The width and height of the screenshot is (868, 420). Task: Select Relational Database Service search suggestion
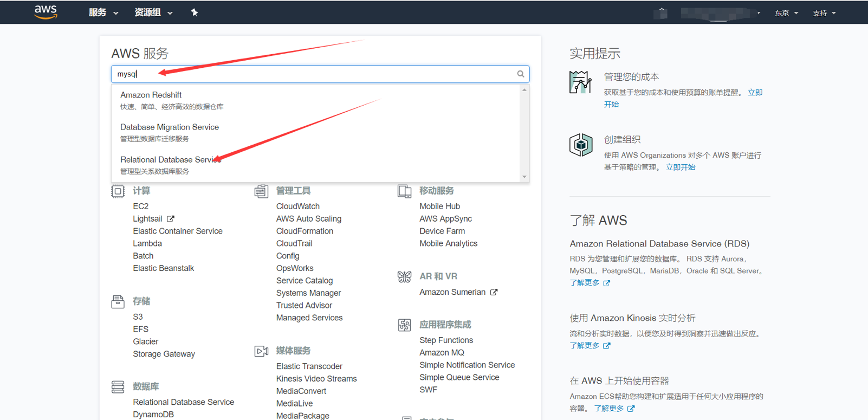click(x=170, y=160)
